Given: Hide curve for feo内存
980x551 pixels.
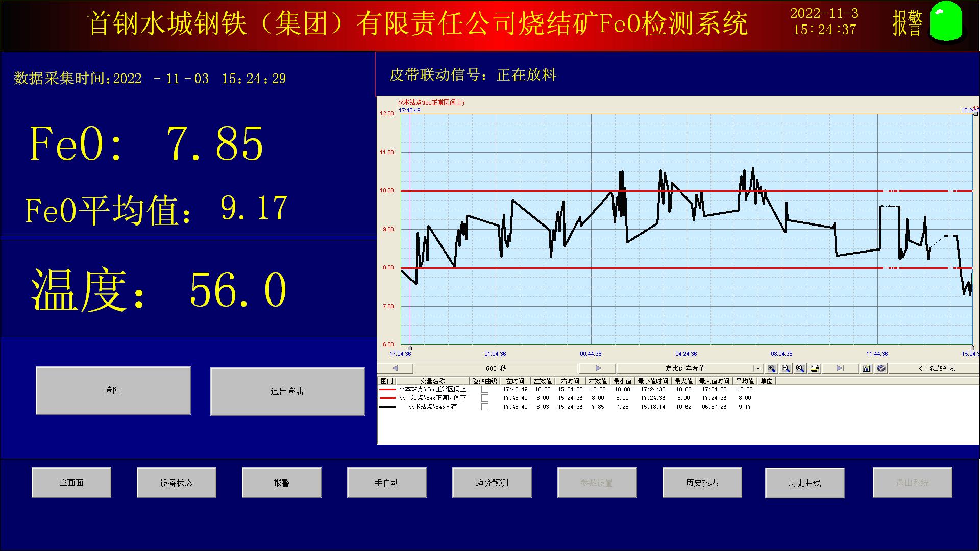Looking at the screenshot, I should pyautogui.click(x=485, y=407).
